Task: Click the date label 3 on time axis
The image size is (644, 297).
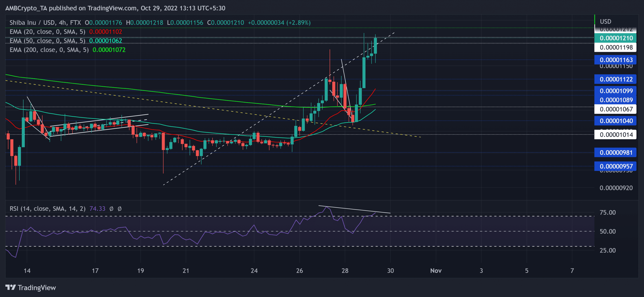Action: [481, 271]
